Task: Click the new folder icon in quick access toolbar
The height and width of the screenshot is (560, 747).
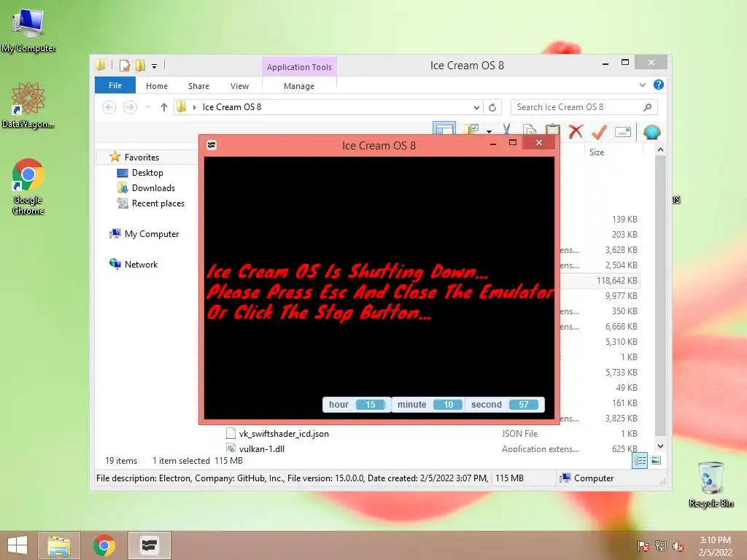Action: pyautogui.click(x=140, y=65)
